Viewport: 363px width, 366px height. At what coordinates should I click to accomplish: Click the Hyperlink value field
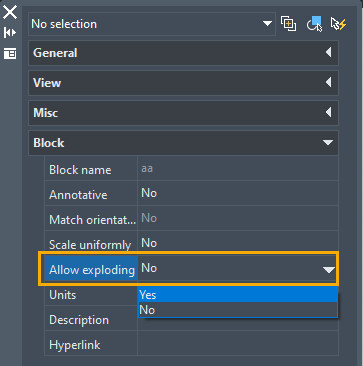[238, 344]
